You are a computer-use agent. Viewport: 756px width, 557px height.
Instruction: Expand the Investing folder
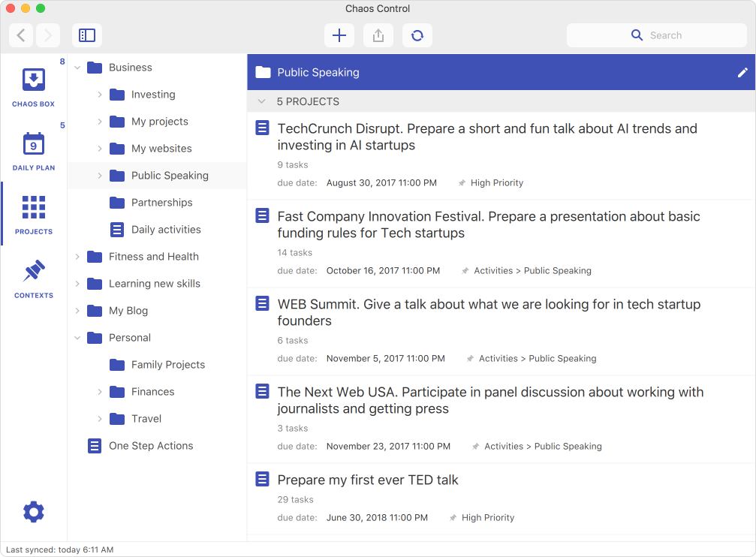[x=100, y=95]
